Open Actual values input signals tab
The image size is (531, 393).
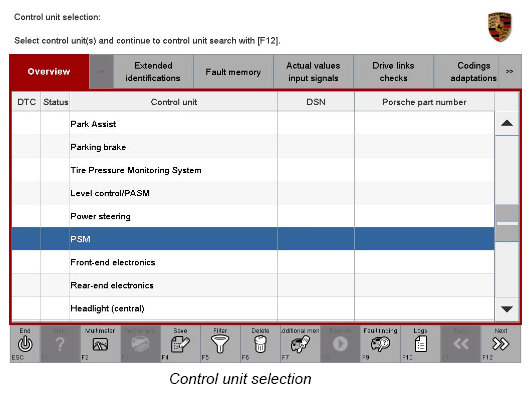pos(313,71)
